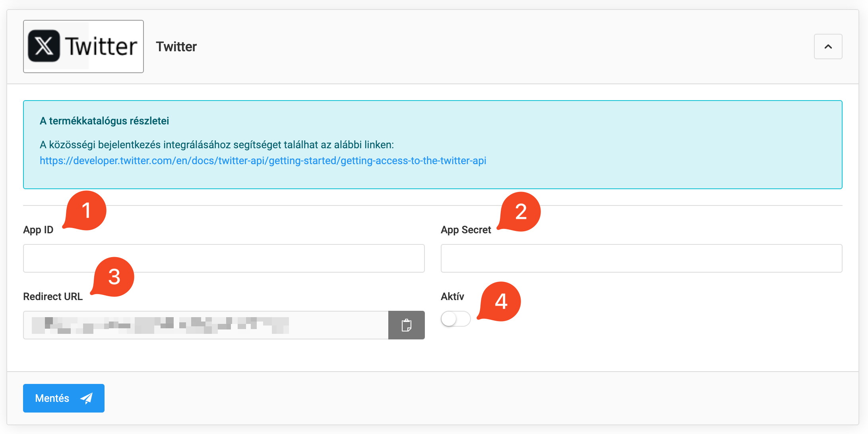
Task: Click the 'Redirect URL' label
Action: (53, 296)
